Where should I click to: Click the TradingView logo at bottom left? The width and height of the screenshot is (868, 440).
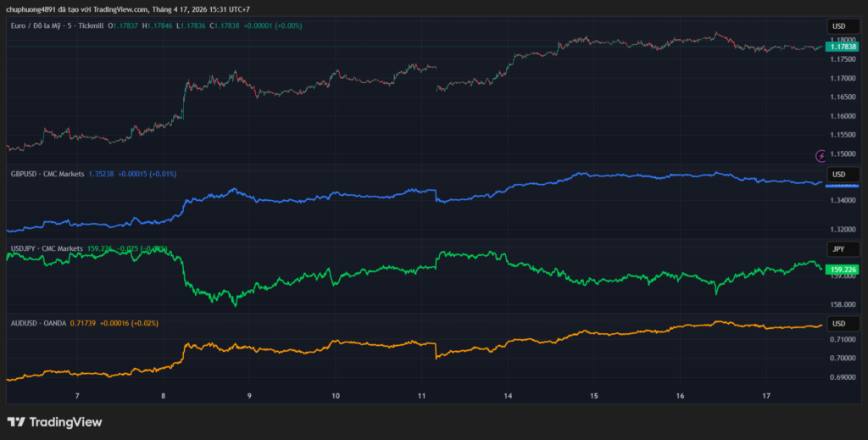(x=54, y=421)
